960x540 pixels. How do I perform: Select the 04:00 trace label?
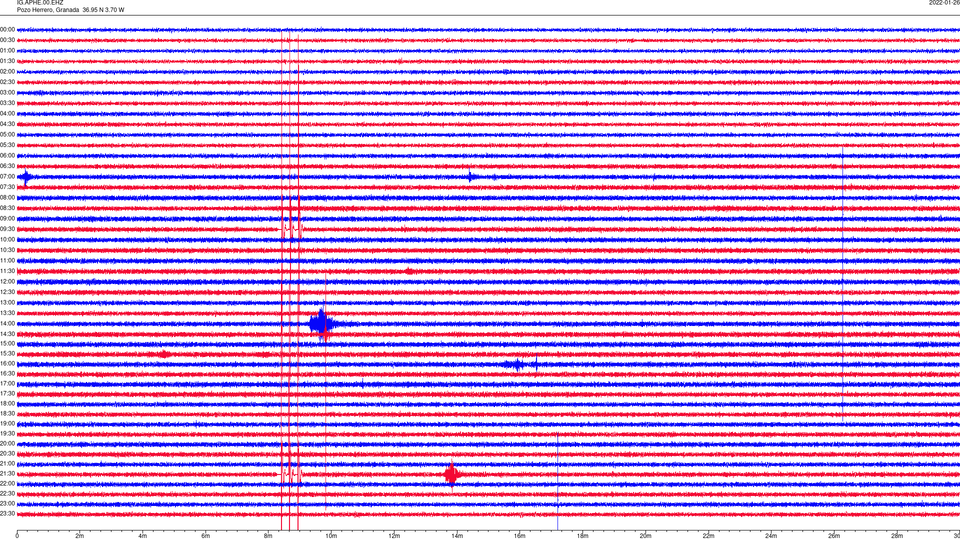tap(8, 113)
